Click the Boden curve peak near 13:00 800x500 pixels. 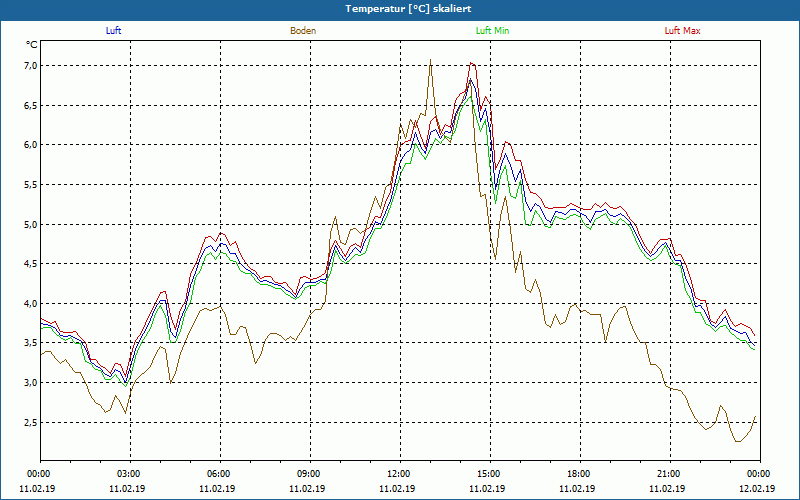pos(431,60)
